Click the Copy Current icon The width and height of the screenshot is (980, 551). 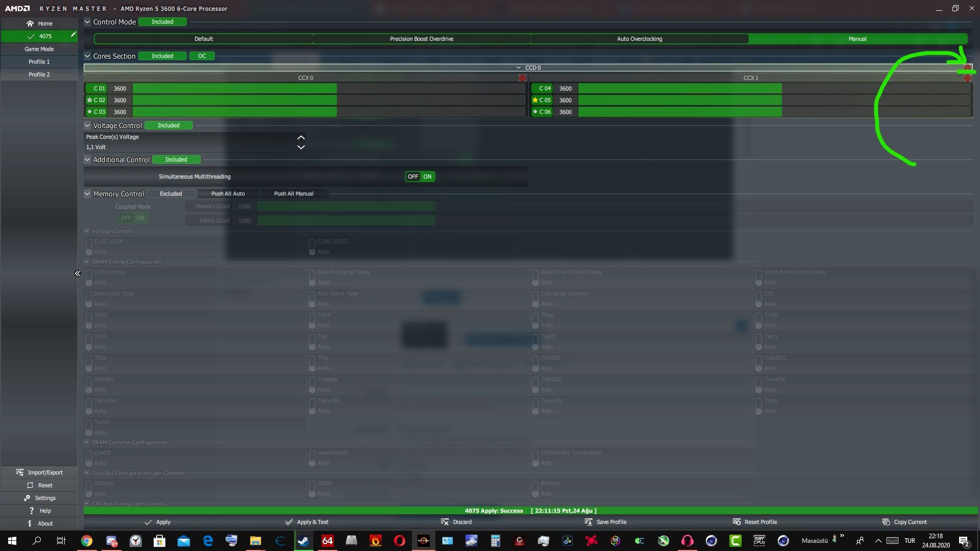pos(886,522)
